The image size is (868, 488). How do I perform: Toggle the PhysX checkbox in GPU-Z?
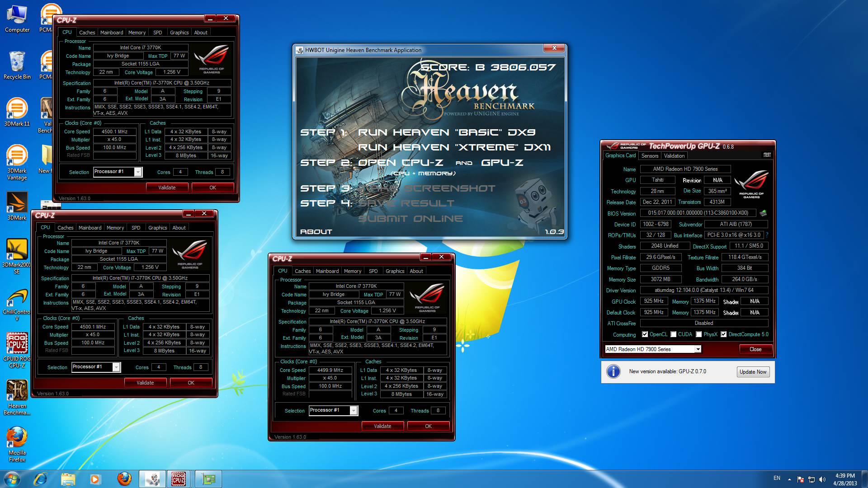click(x=699, y=334)
